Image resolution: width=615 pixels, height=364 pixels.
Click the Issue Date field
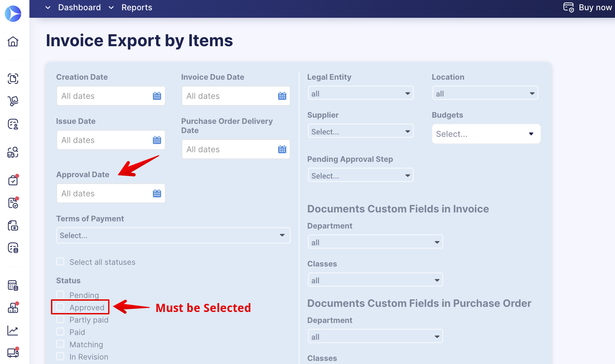111,140
